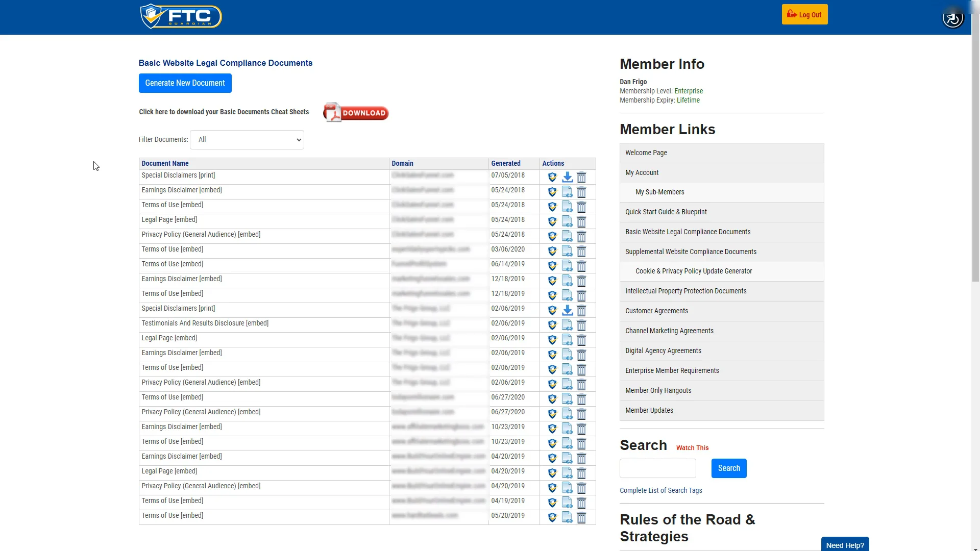Image resolution: width=980 pixels, height=551 pixels.
Task: Download the Special Disclaimers [print] document
Action: coord(568,178)
